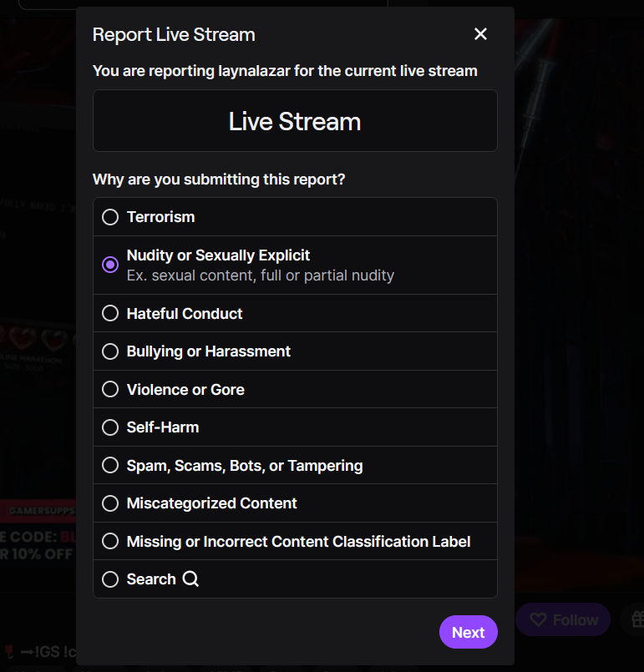The width and height of the screenshot is (644, 672).
Task: Click the Next button
Action: (x=469, y=632)
